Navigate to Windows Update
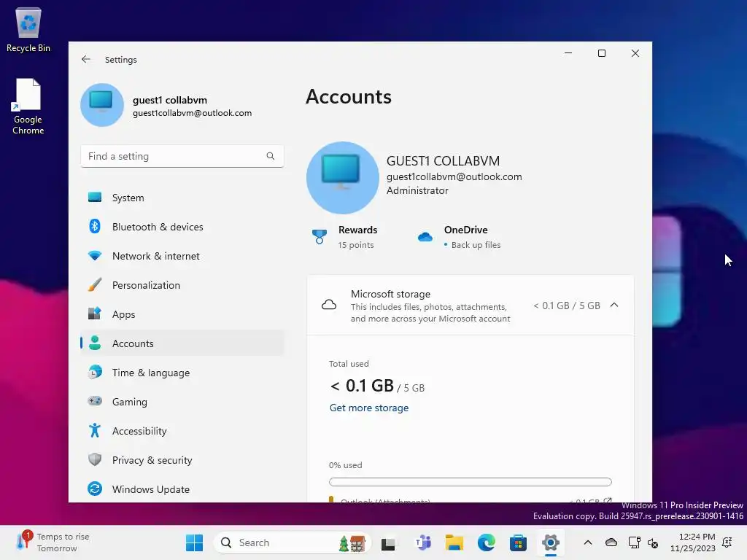747x560 pixels. point(182,489)
